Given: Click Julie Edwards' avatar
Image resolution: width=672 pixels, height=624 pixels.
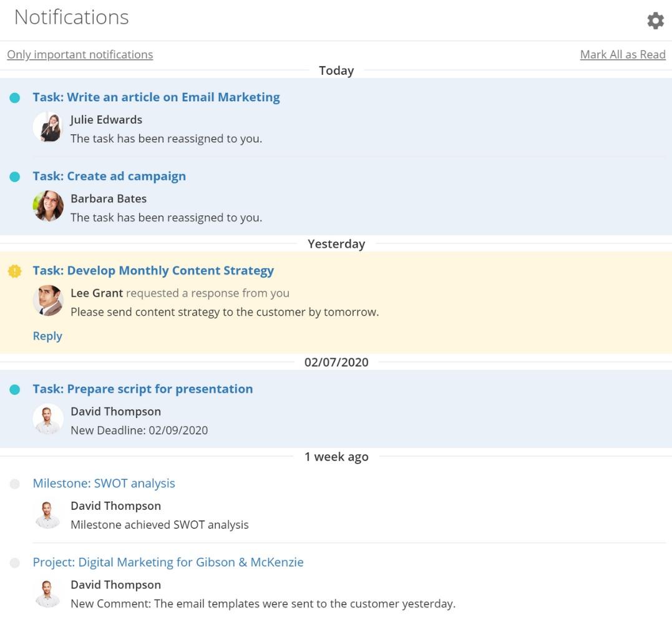Looking at the screenshot, I should coord(48,127).
